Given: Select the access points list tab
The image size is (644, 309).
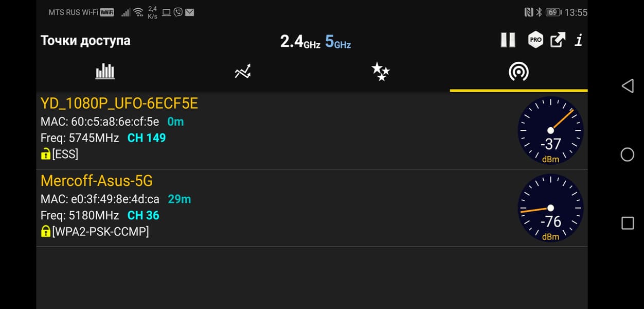Looking at the screenshot, I should point(518,72).
